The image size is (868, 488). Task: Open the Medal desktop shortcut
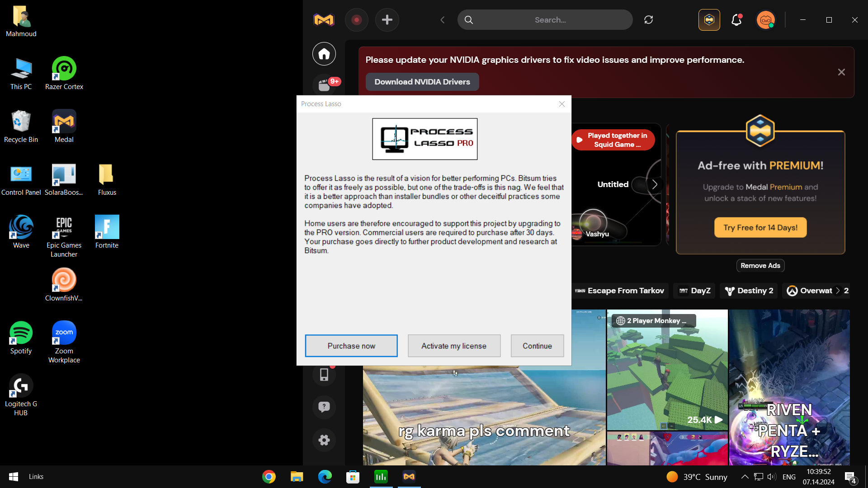pos(64,127)
